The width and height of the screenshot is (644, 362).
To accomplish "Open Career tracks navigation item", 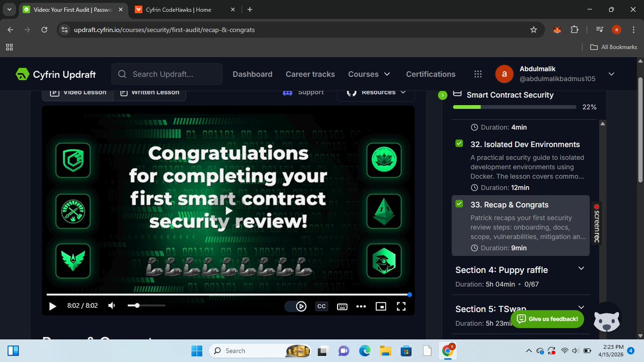I will pos(310,74).
